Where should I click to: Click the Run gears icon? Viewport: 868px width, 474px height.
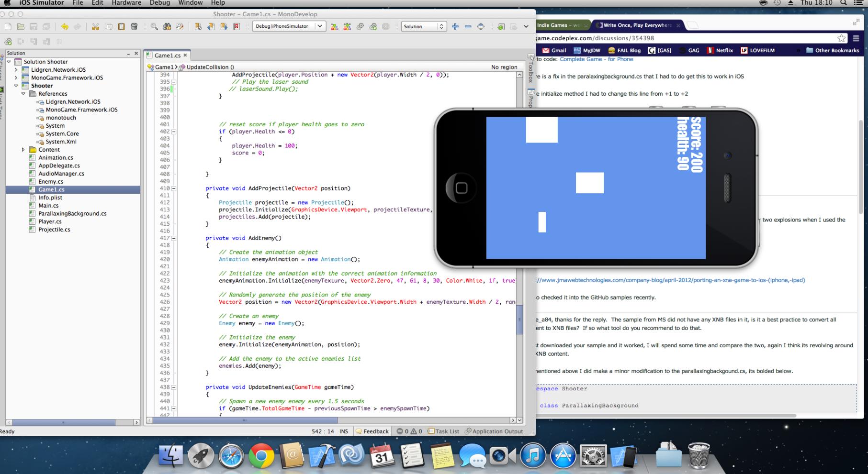point(360,27)
